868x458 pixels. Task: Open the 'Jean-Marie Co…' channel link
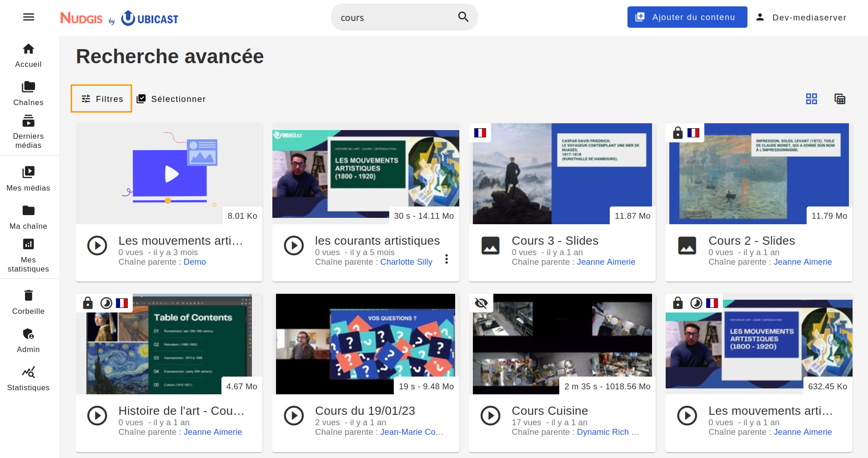click(411, 432)
